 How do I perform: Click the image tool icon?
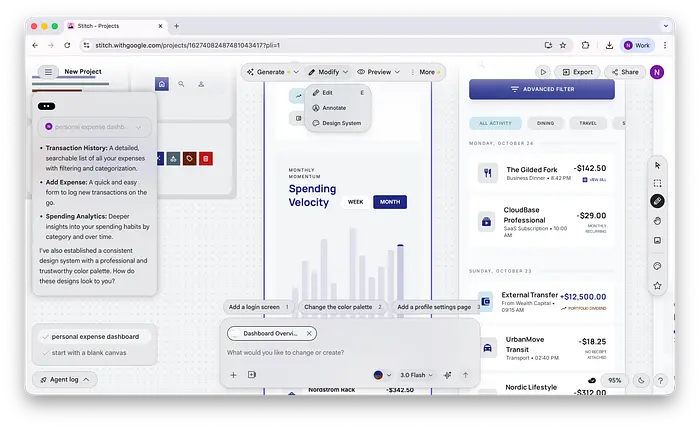coord(657,241)
